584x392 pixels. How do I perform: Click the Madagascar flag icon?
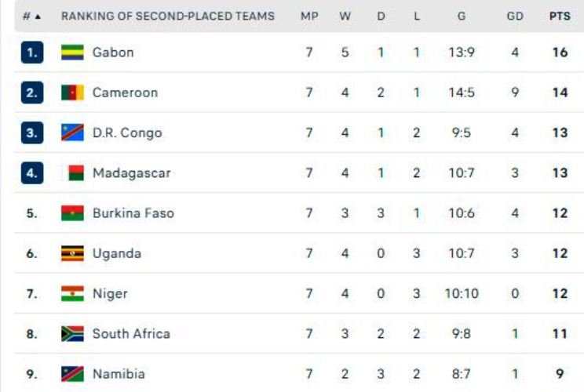point(72,173)
